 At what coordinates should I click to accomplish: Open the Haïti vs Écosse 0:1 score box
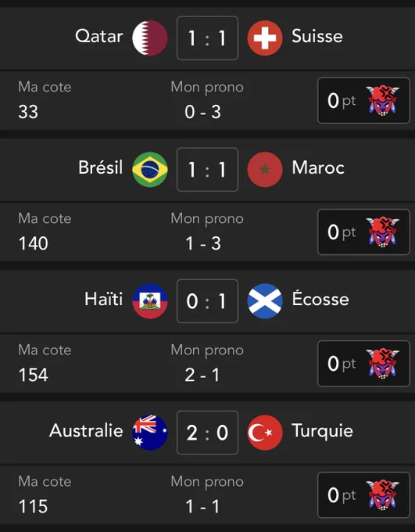click(x=208, y=301)
